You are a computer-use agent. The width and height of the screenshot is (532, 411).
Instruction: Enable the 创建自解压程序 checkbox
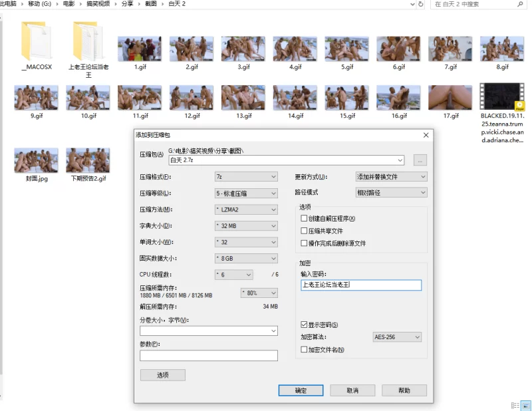(x=304, y=218)
